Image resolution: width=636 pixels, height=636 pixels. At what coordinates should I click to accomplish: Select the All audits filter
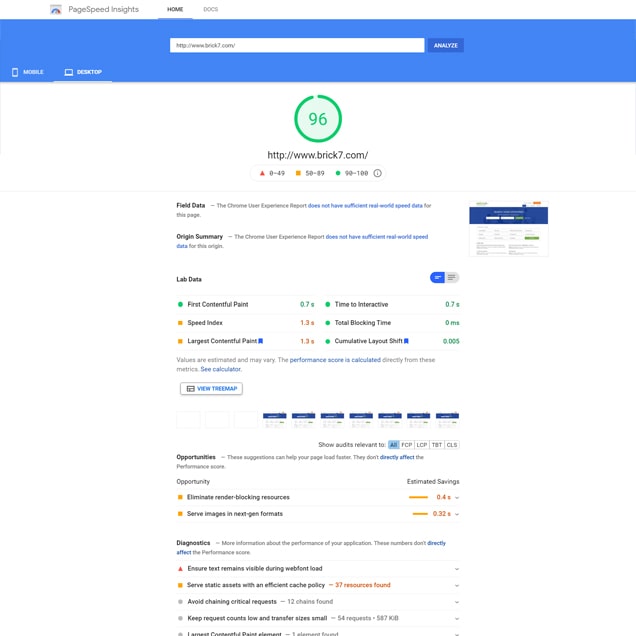click(393, 445)
